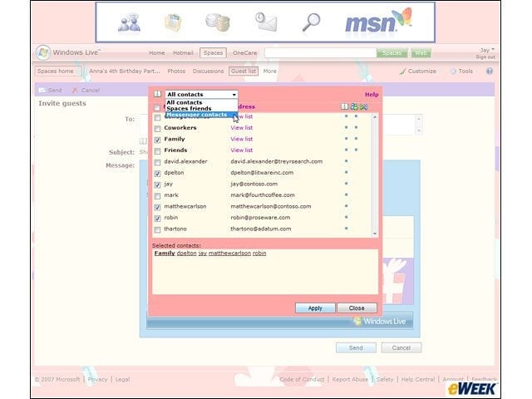Open the OneCare tab
This screenshot has width=532, height=399.
tap(244, 53)
